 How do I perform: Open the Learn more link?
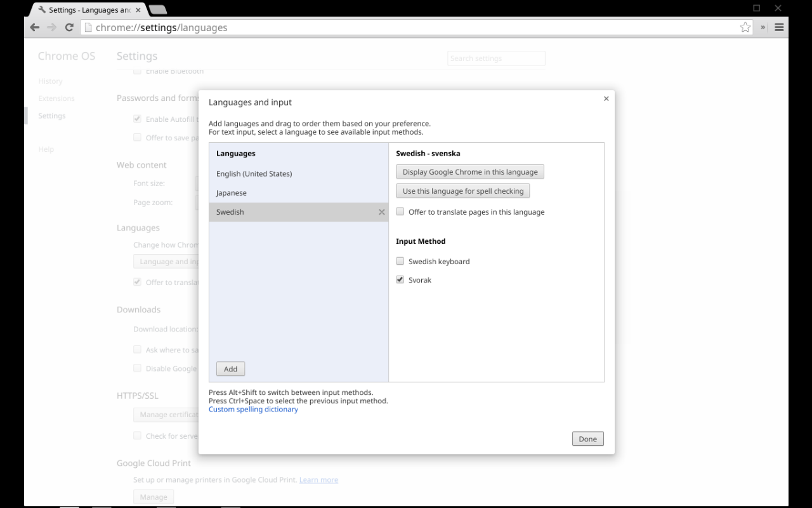click(x=318, y=480)
